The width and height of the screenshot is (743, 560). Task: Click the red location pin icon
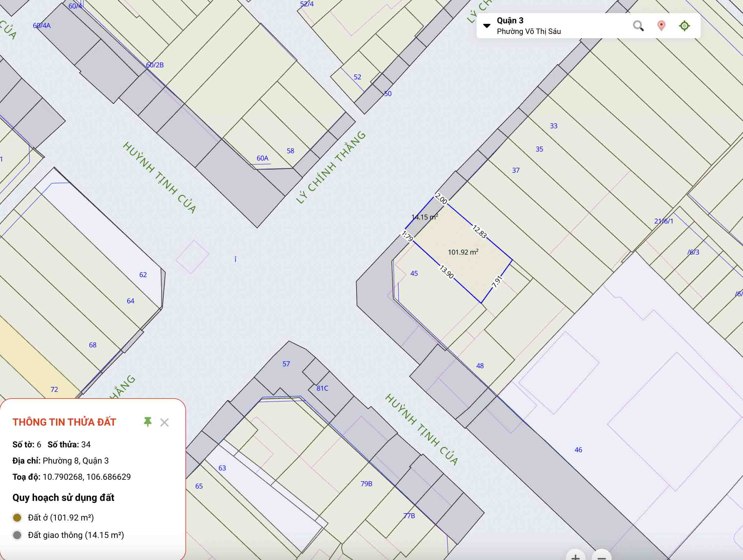point(661,26)
